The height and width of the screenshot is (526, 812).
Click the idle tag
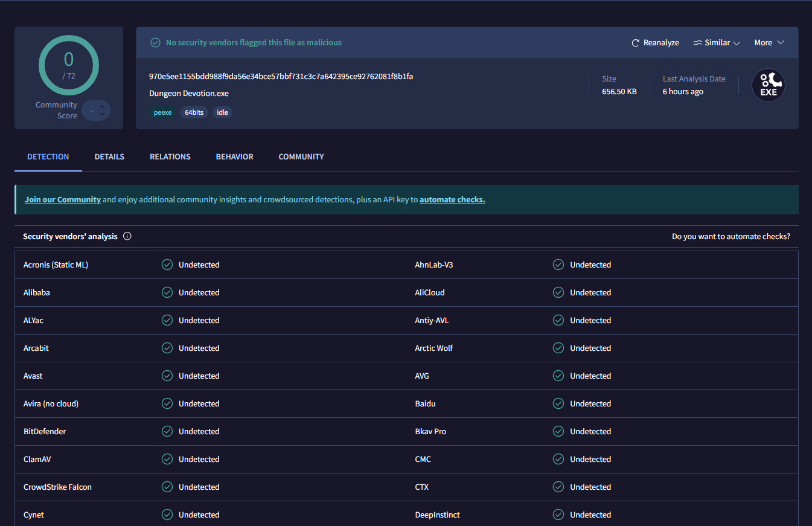[x=223, y=112]
